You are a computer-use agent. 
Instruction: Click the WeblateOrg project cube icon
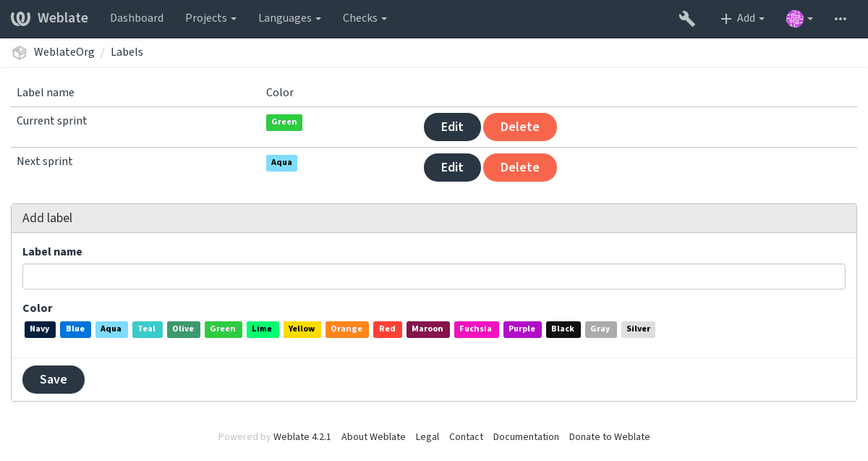pyautogui.click(x=20, y=52)
